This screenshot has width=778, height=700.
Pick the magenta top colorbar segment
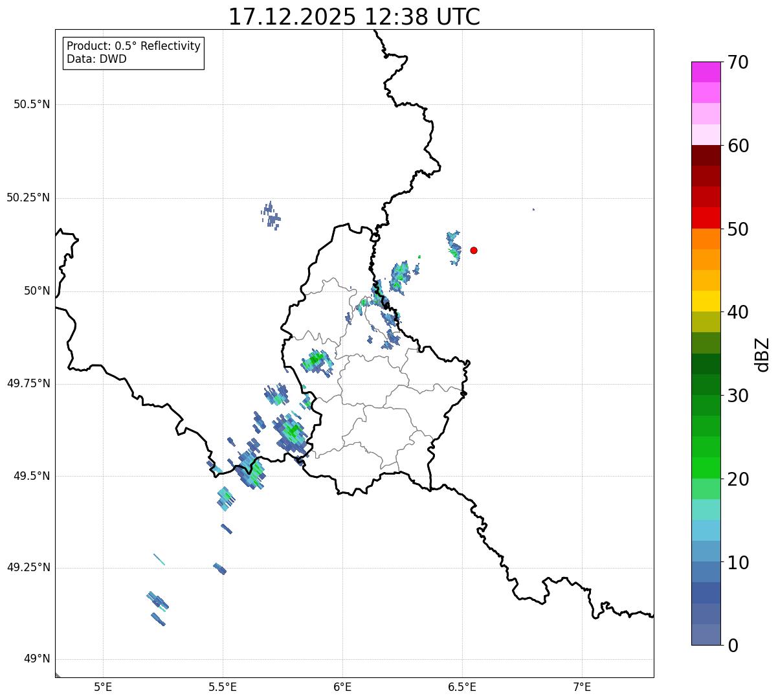click(706, 72)
